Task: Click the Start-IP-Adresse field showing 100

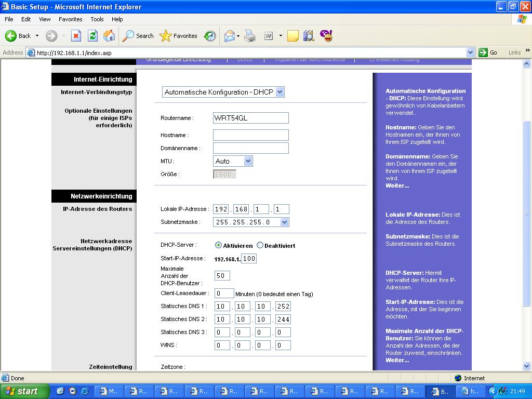Action: pos(249,259)
